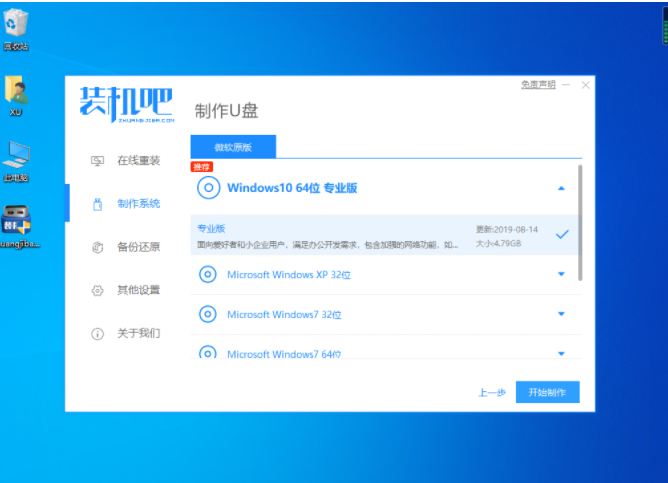Switch to the 微软原版 tab
The width and height of the screenshot is (668, 483).
[233, 146]
